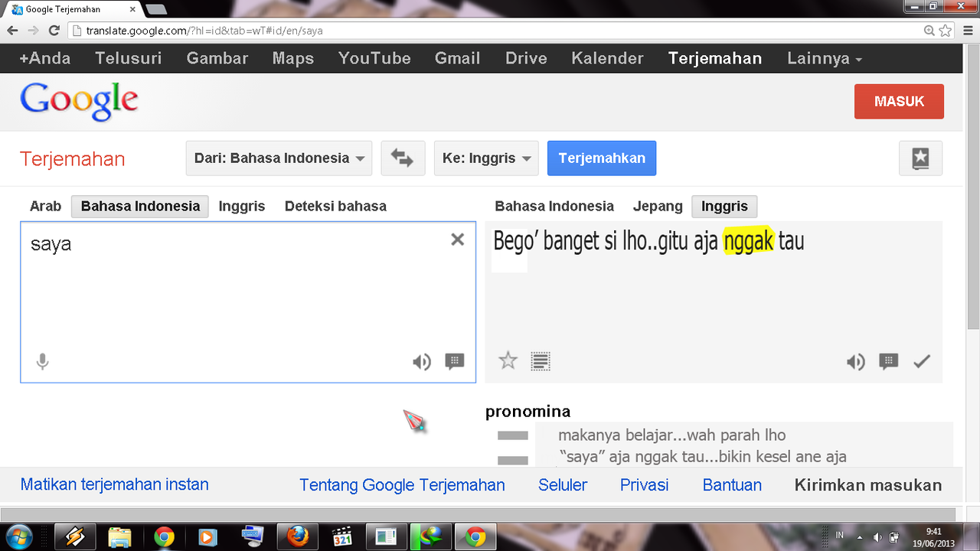
Task: Click the taskbar clock showing 9:41
Action: pos(934,536)
